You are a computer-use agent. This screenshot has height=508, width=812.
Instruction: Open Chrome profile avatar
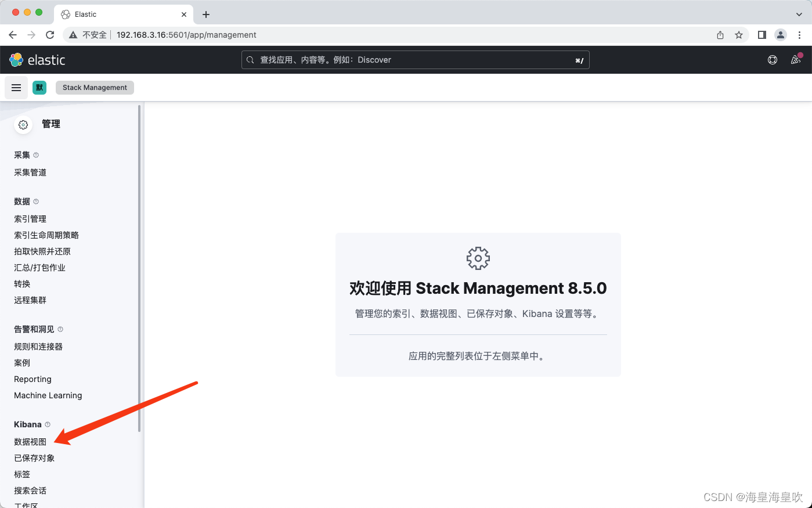point(781,35)
